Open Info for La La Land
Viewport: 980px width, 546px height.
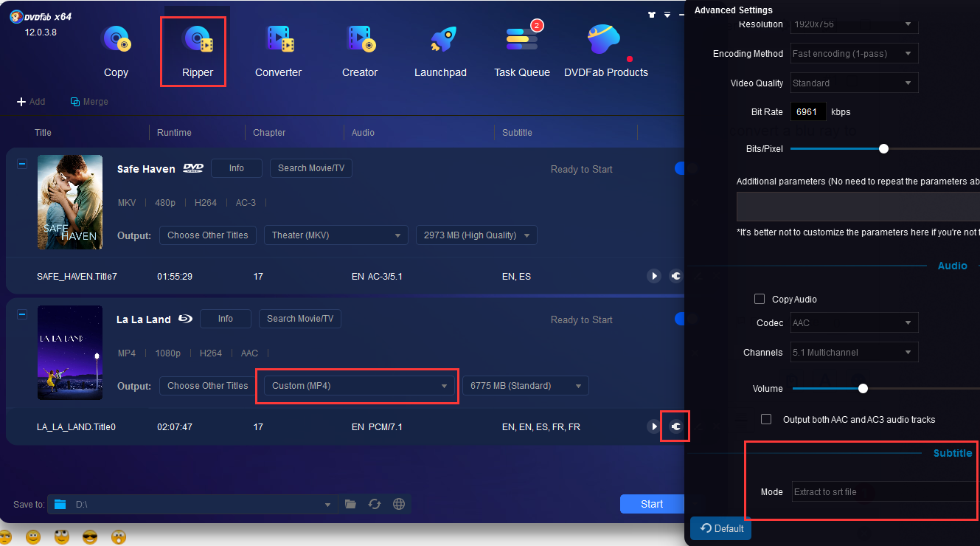point(226,319)
